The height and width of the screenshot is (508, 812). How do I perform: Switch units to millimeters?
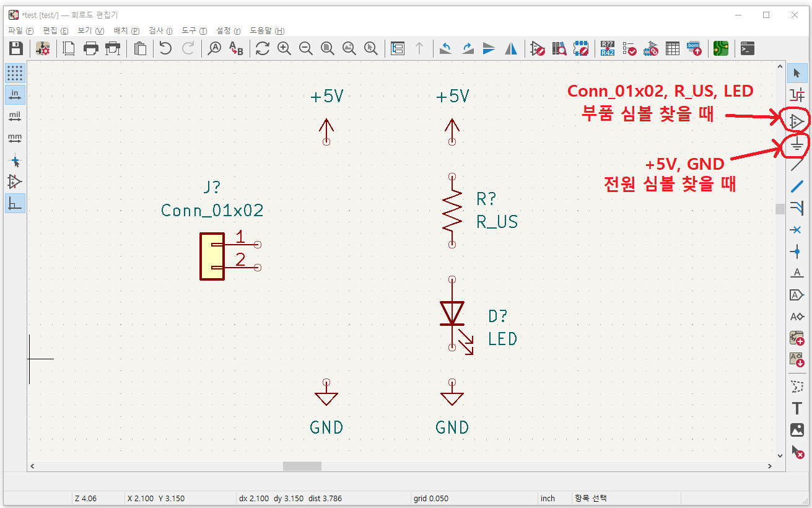[x=15, y=138]
